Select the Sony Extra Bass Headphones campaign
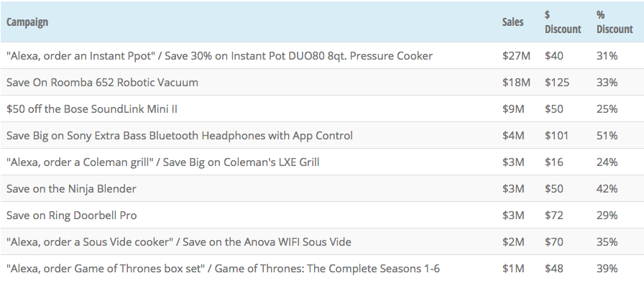This screenshot has width=644, height=286. (180, 136)
